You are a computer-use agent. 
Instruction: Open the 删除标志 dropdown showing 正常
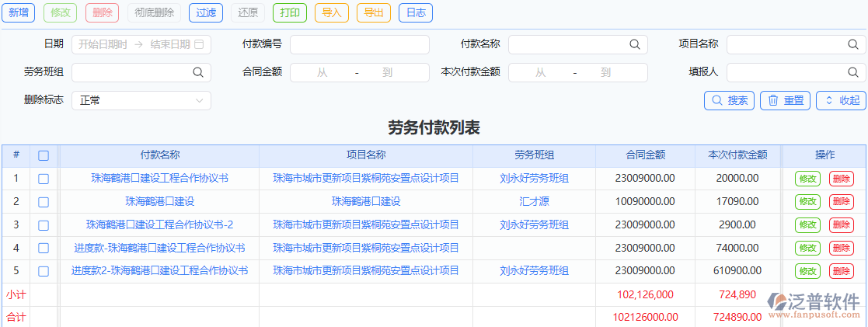[x=141, y=101]
